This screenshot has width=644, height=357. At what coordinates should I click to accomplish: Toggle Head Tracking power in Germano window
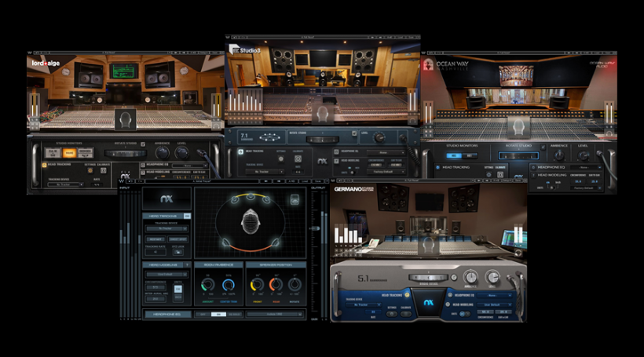click(x=407, y=295)
